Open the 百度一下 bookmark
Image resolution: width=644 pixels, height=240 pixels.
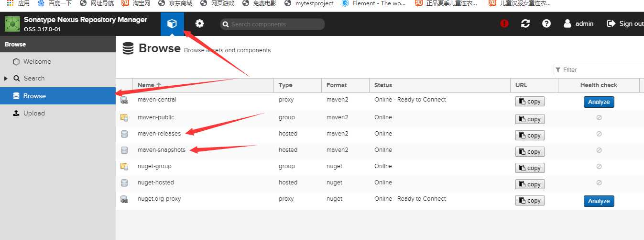pyautogui.click(x=54, y=3)
